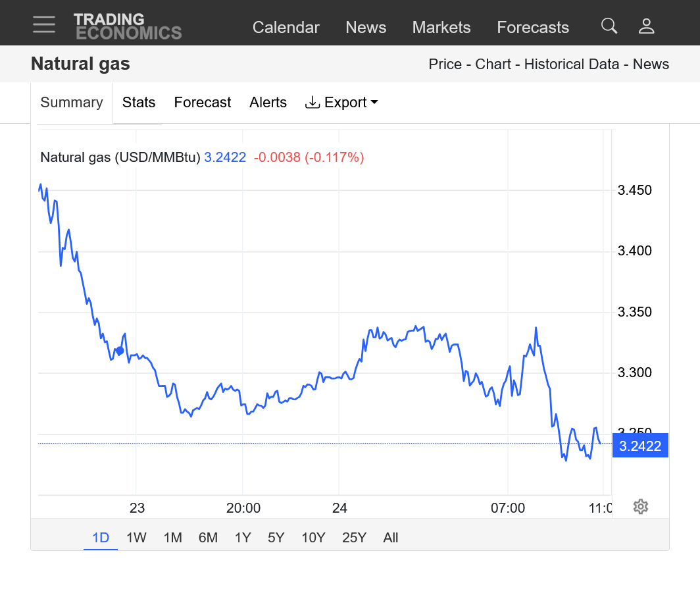Open the News navigation item

coord(366,28)
